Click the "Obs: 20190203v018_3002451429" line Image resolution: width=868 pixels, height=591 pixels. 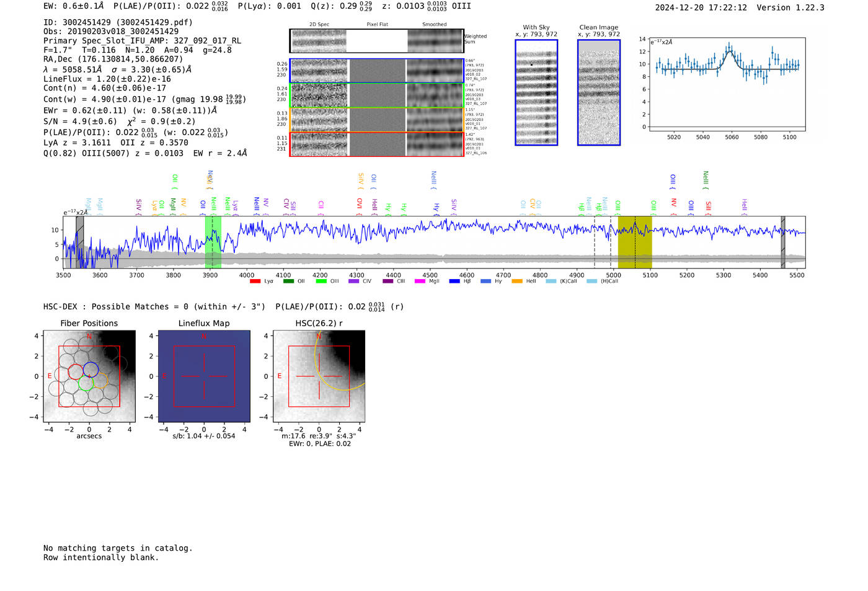point(111,31)
